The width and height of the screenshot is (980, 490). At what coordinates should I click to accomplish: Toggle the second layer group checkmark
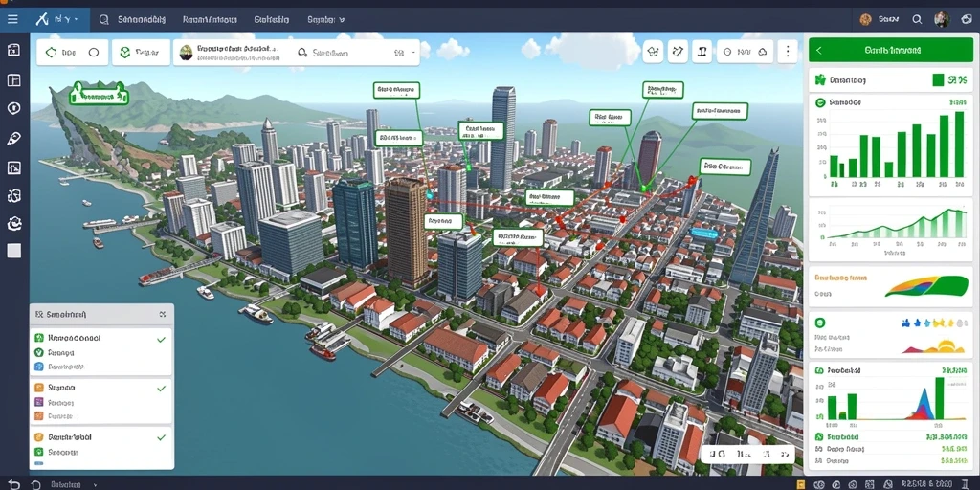pos(161,389)
